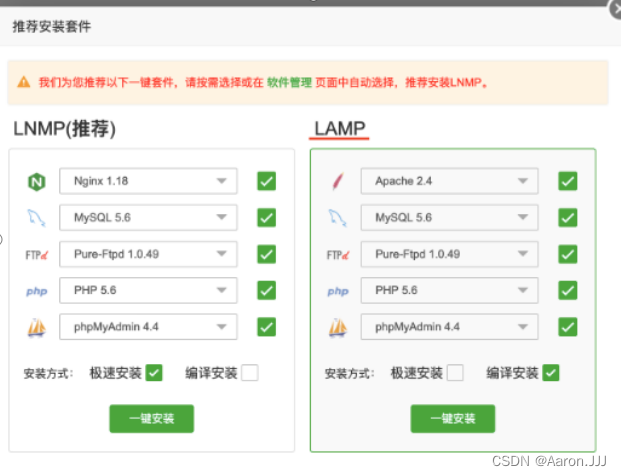Click the MySQL dolphin icon in LAMP
This screenshot has width=621, height=476.
point(338,218)
